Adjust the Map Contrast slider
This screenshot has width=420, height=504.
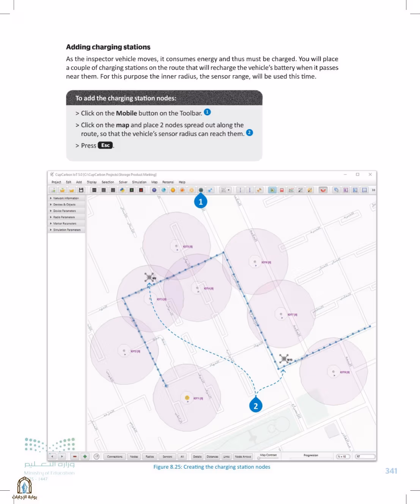tap(268, 458)
